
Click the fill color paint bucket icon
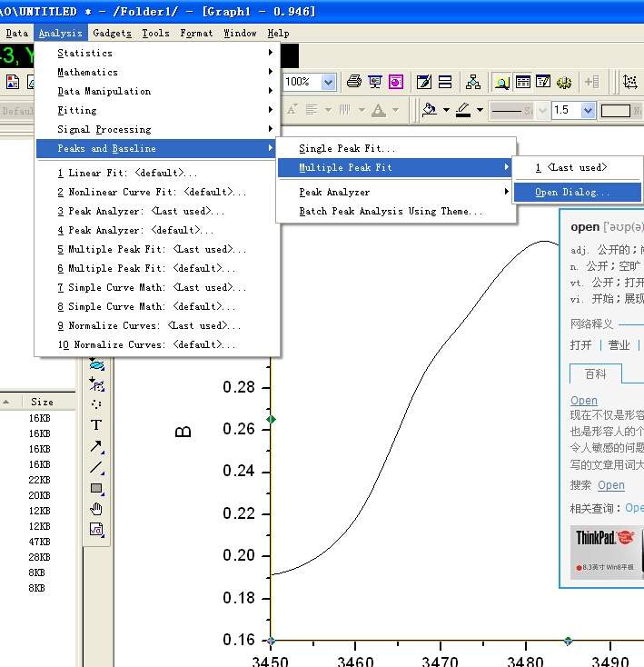point(430,110)
